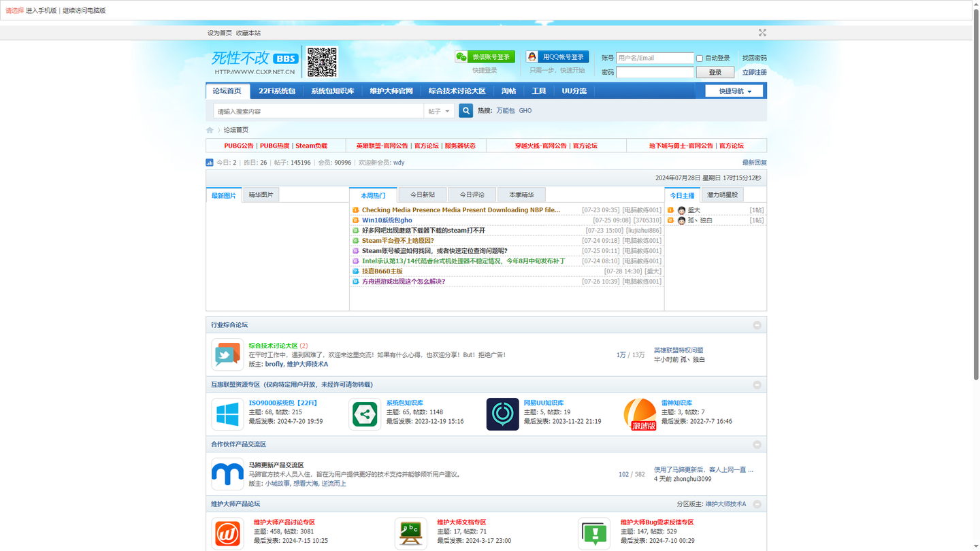The image size is (980, 551).
Task: Open the 22Fi系统包 nav item
Action: tap(277, 91)
